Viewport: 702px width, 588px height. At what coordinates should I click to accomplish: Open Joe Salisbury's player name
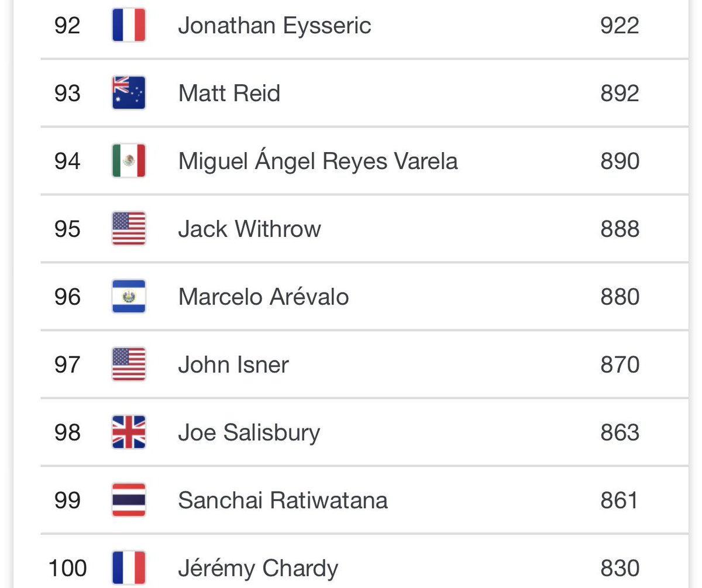[x=249, y=432]
